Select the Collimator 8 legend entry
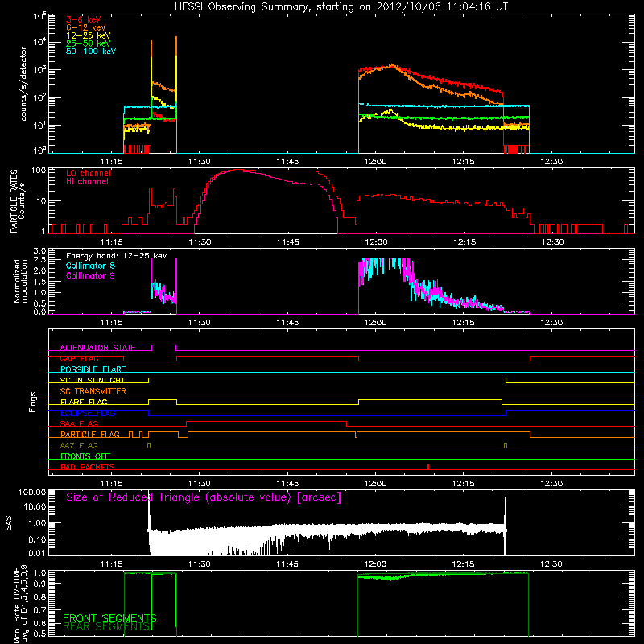644x644 pixels. (x=90, y=266)
